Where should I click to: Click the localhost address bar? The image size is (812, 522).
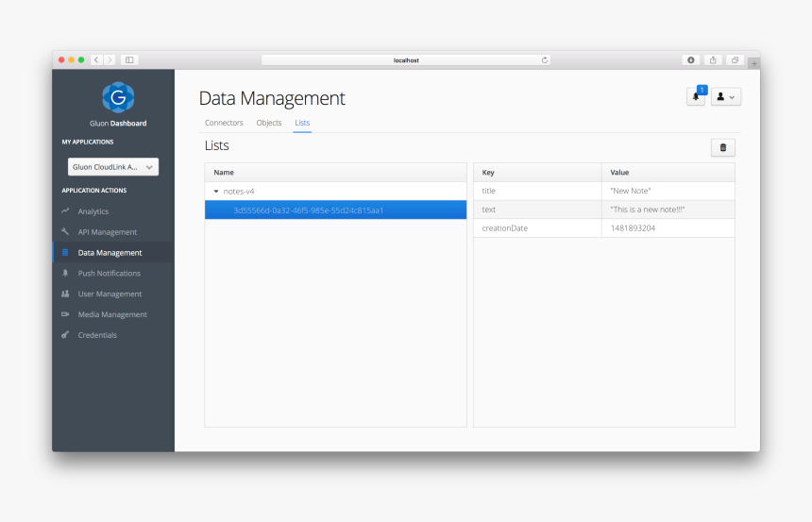pyautogui.click(x=405, y=60)
